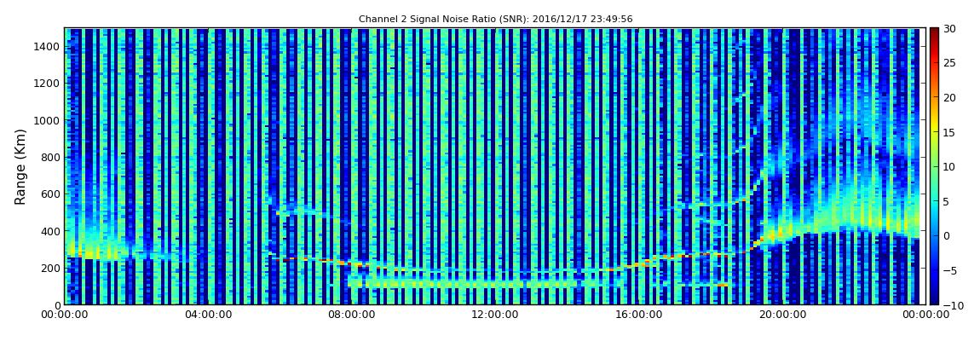The image size is (980, 347).
Task: Click the colorbar label 10
Action: [950, 167]
